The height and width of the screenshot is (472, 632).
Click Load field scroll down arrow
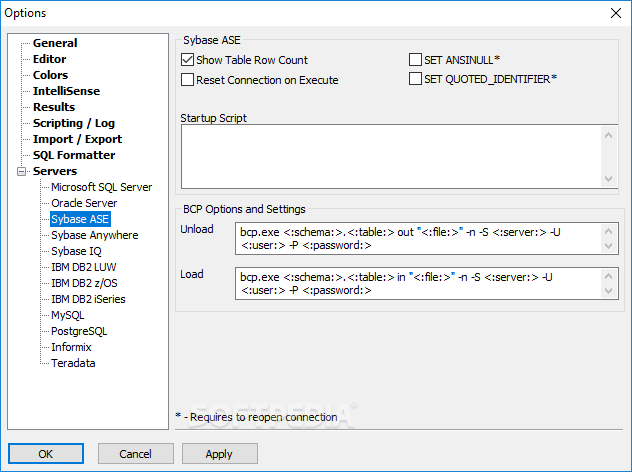(x=609, y=291)
